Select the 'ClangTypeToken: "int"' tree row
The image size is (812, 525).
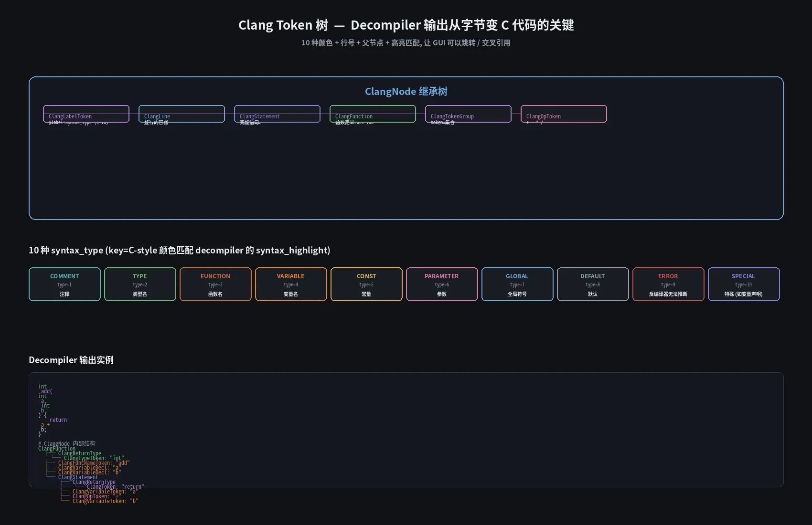[x=94, y=458]
